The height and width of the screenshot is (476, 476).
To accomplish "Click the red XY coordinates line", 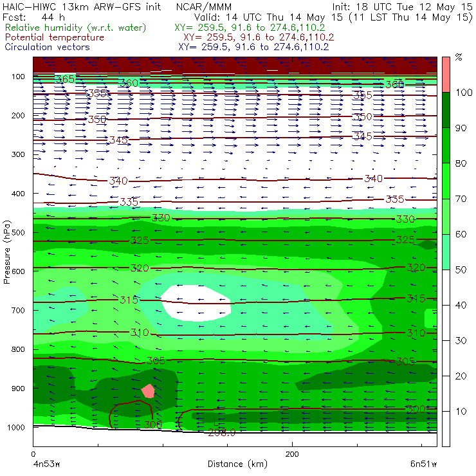I will point(259,37).
